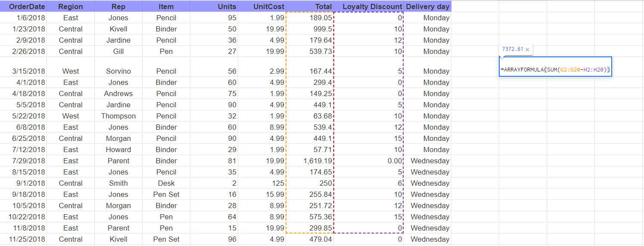Select the Loyalty Discount header cell
Image resolution: width=644 pixels, height=246 pixels.
368,6
